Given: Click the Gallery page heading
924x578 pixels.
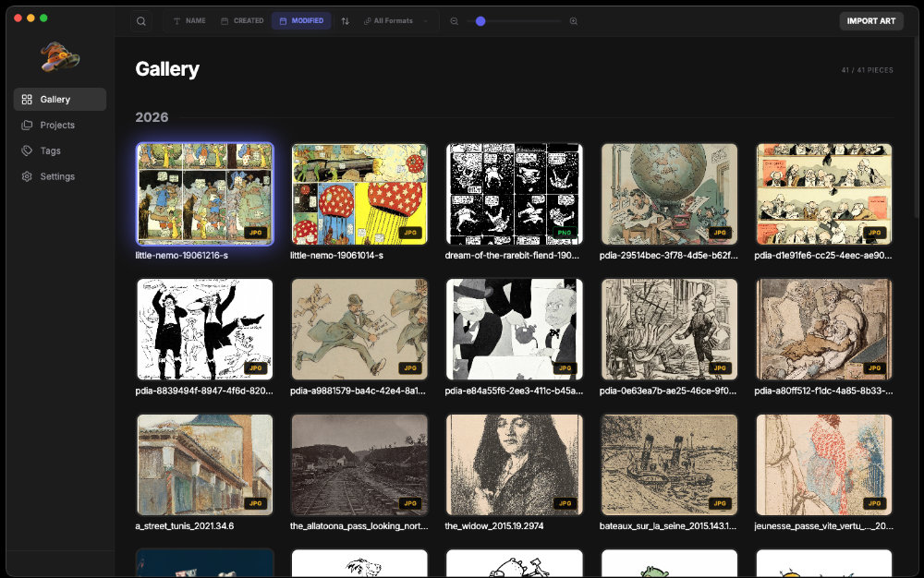Looking at the screenshot, I should pos(167,69).
